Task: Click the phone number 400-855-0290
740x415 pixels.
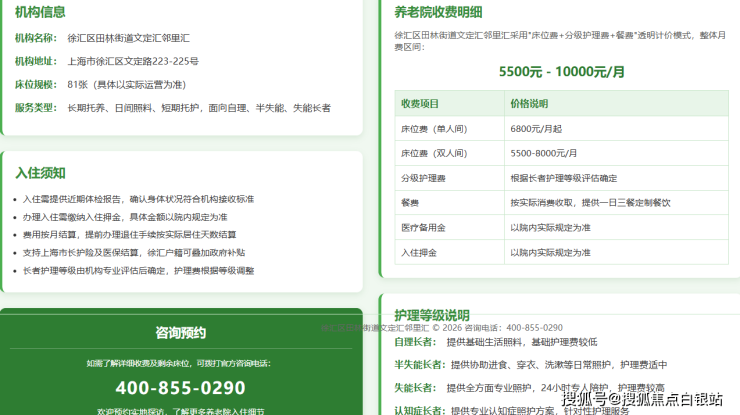Action: point(180,388)
